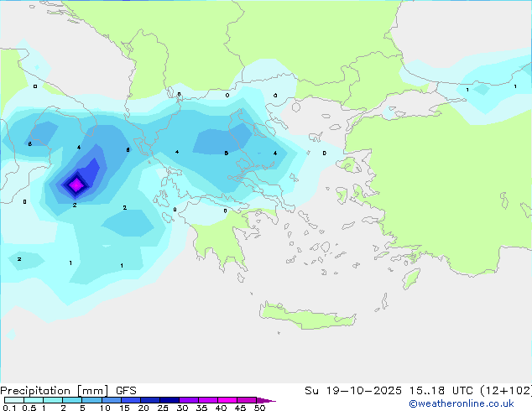Select the 40–45 mm magenta legend swatch

click(x=227, y=400)
